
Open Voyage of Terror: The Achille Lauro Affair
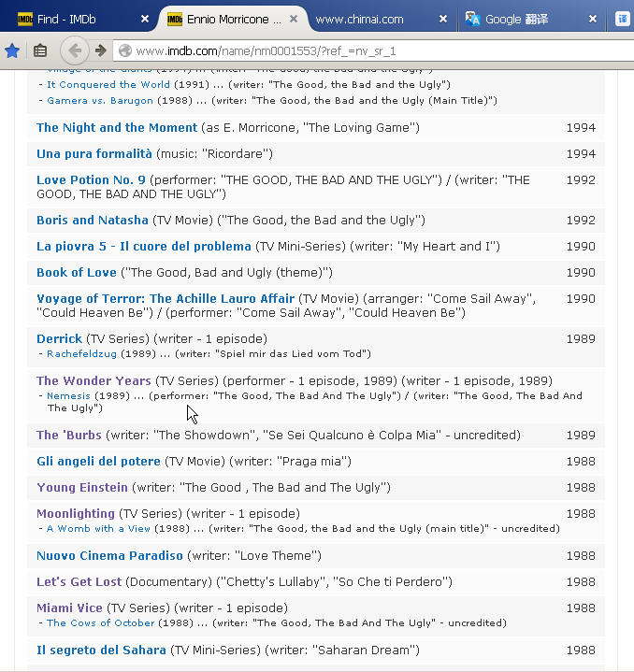(x=166, y=299)
